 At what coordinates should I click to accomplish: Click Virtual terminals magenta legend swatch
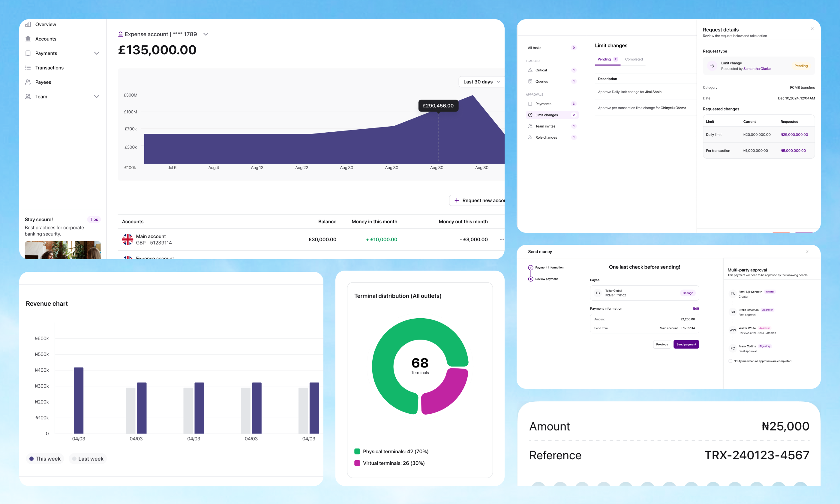pyautogui.click(x=357, y=463)
